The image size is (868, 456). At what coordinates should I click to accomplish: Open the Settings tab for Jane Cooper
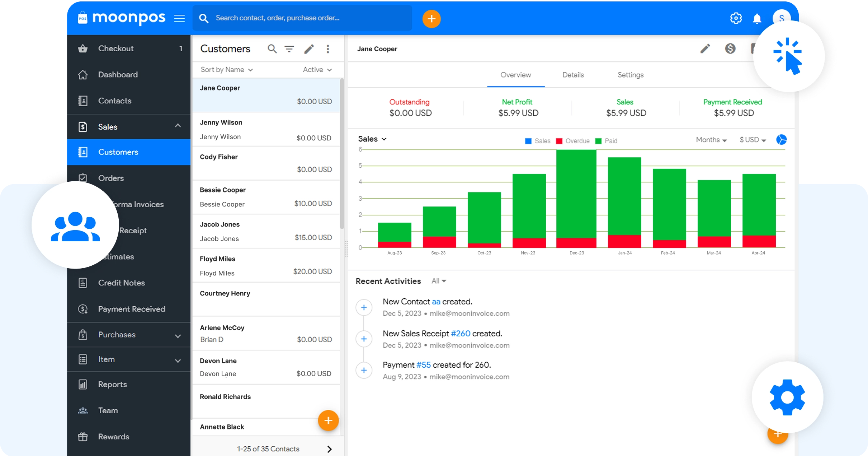tap(630, 75)
